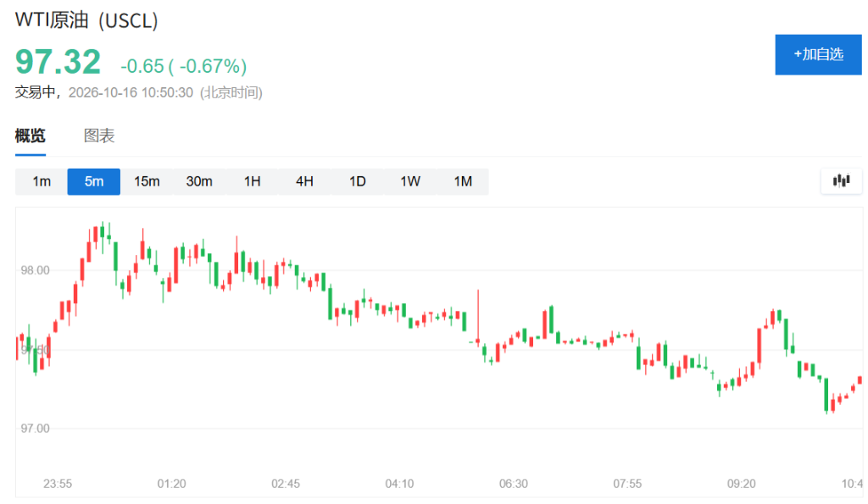Switch to the 图表 chart tab
Viewport: 868px width, 504px height.
click(x=99, y=136)
